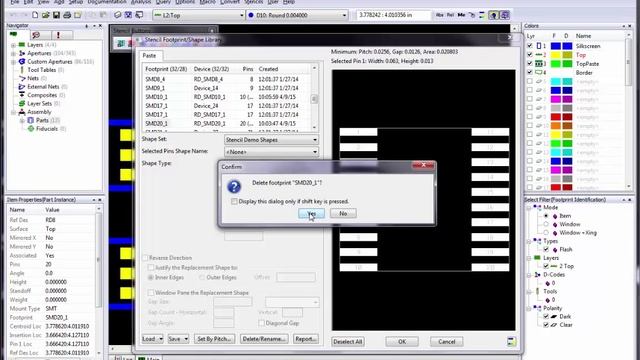Click Top layer draw color swatch
Viewport: 640px width, 360px height.
567,55
